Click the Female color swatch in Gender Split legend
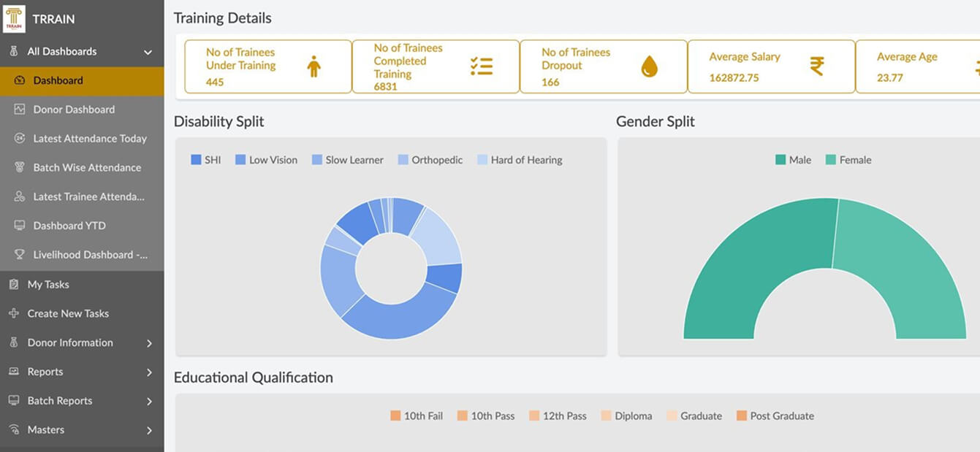This screenshot has width=980, height=452. [x=831, y=159]
